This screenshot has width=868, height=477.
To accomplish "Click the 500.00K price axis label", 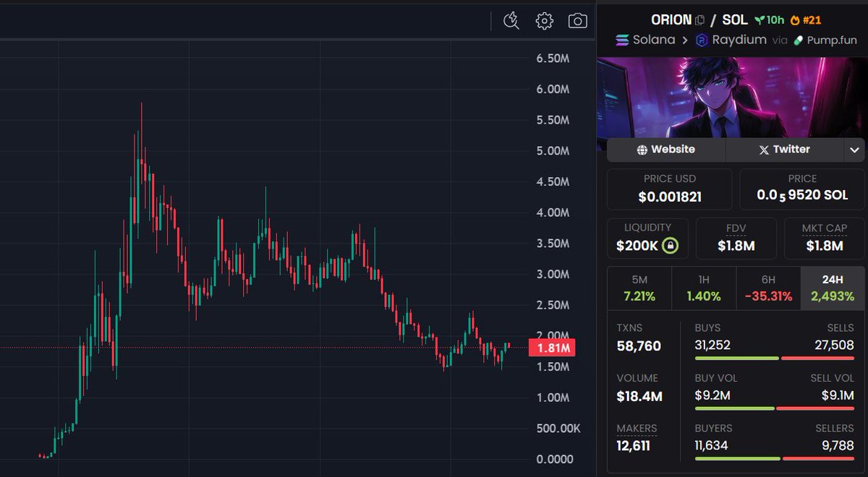I will [x=558, y=429].
